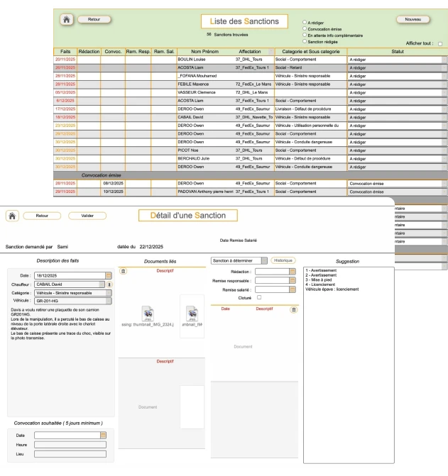The image size is (448, 476).
Task: Click trash icon beside the Date Descriptif header
Action: [295, 309]
